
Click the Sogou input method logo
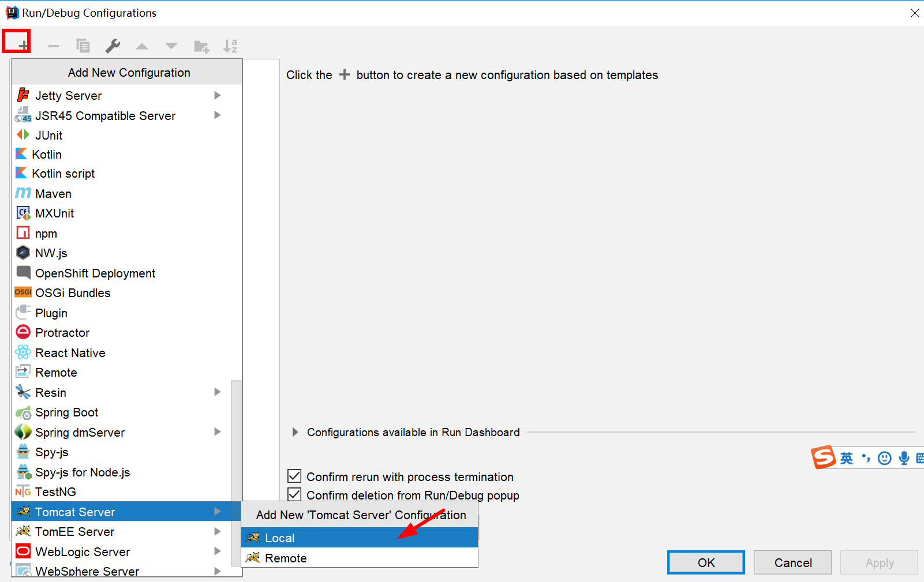824,457
